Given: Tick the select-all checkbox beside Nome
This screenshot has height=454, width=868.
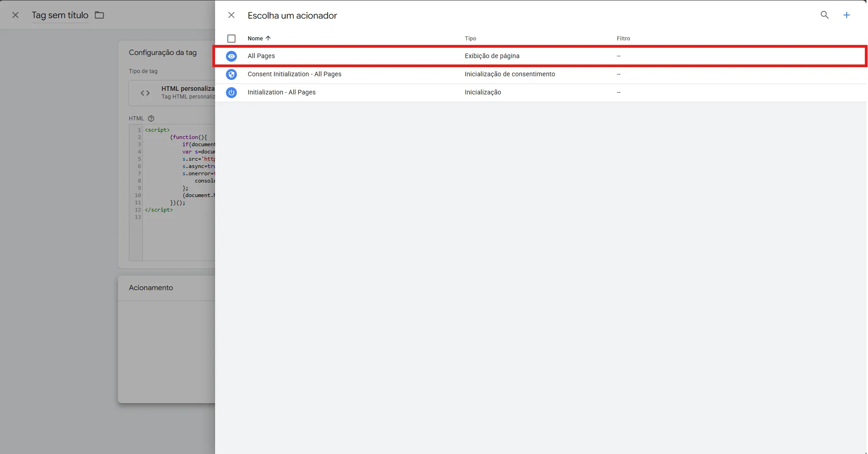Looking at the screenshot, I should point(231,39).
